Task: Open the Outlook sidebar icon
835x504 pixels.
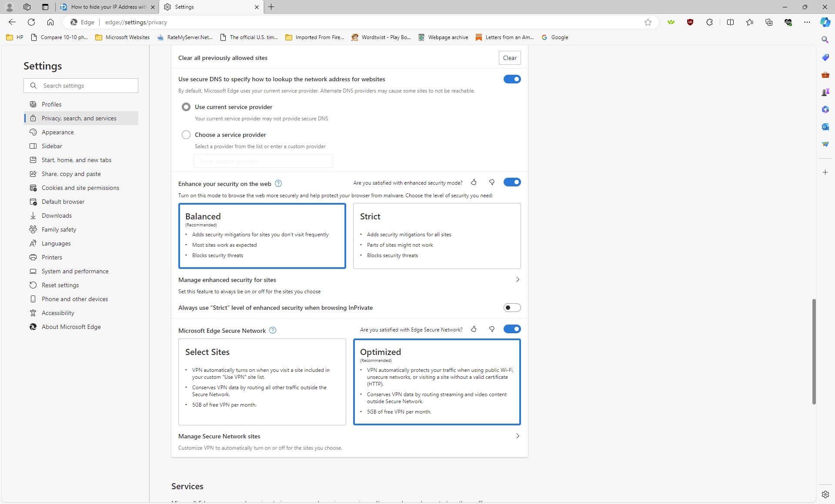Action: [x=825, y=127]
